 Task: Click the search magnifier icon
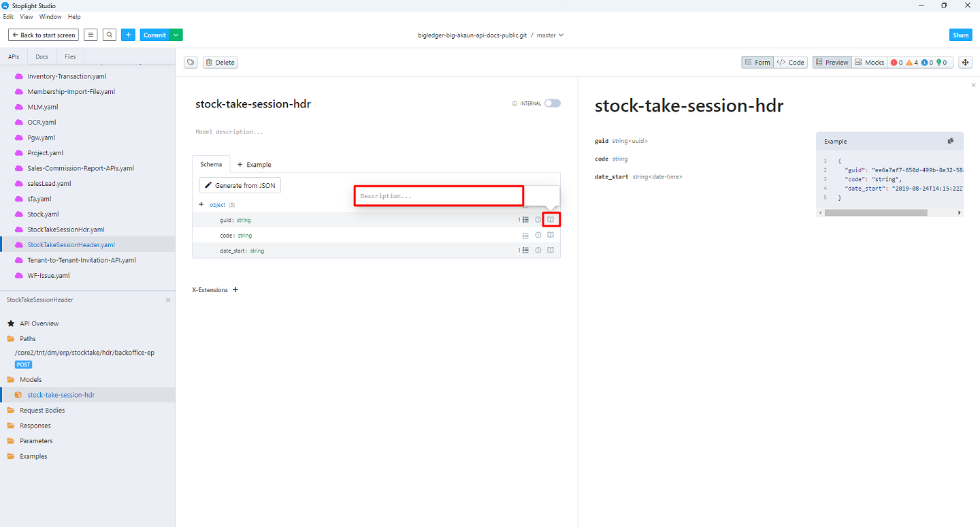[x=110, y=35]
